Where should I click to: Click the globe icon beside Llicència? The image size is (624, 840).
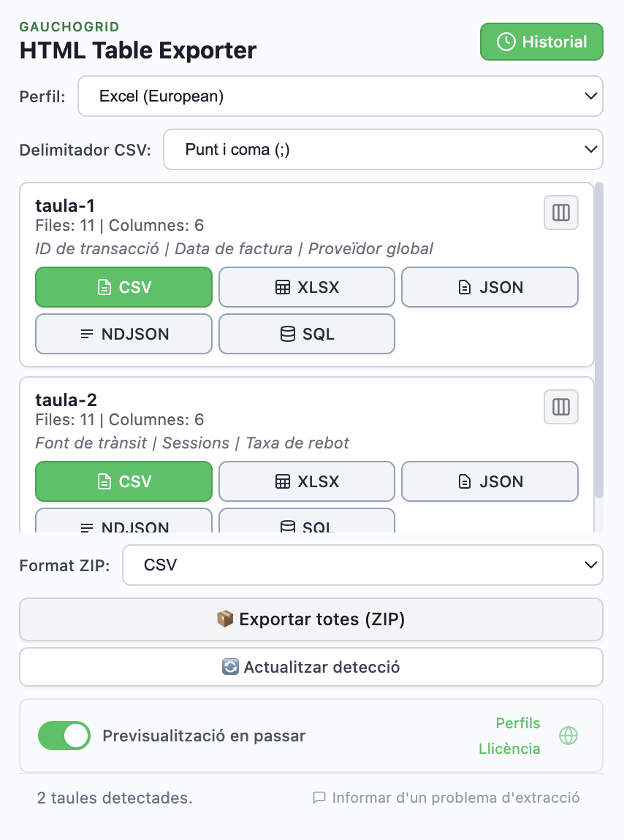pyautogui.click(x=566, y=736)
